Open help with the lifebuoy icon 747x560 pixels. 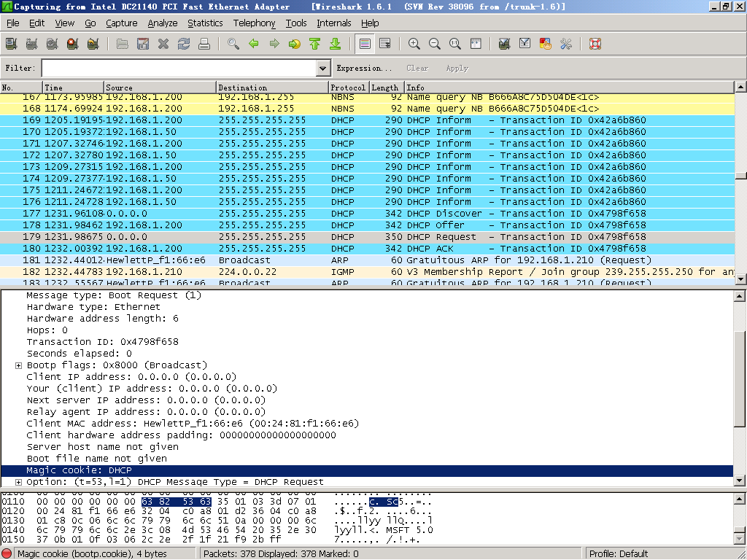(595, 44)
